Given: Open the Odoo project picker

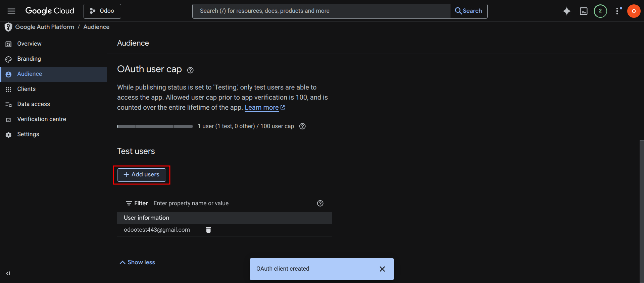Looking at the screenshot, I should 102,11.
